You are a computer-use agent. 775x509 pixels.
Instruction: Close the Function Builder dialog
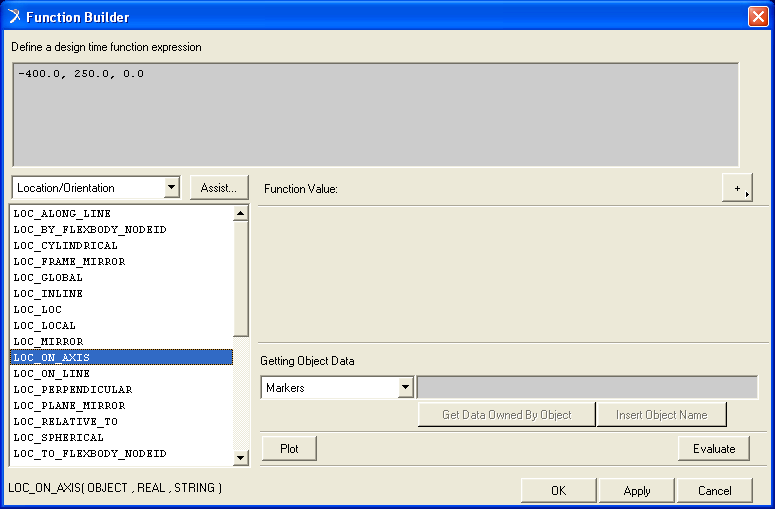[758, 16]
